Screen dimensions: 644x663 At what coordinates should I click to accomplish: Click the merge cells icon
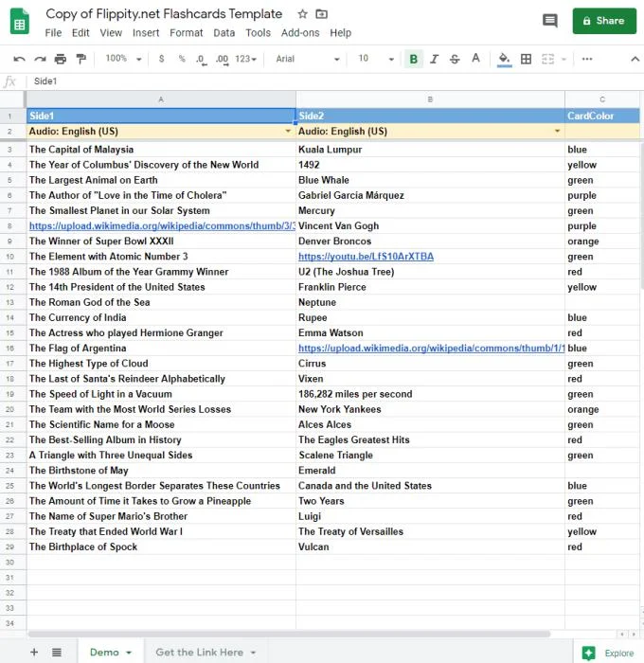[547, 59]
